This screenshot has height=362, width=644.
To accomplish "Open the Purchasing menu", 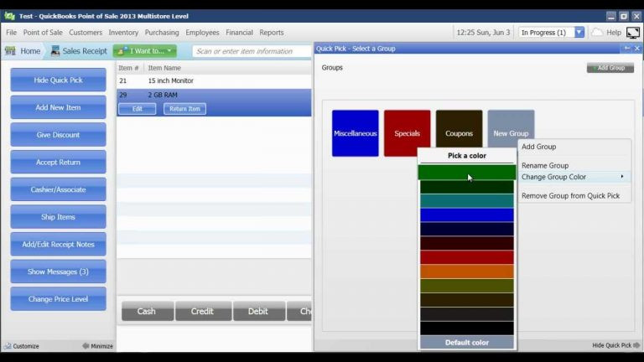I will (x=162, y=33).
